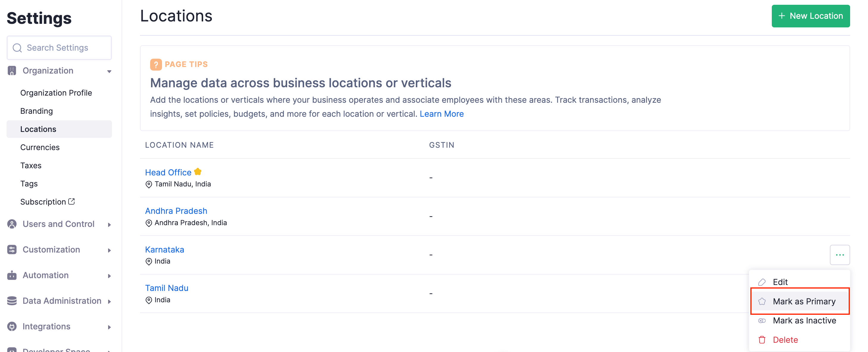Viewport: 868px width, 352px height.
Task: Click the Data Administration database icon
Action: pos(12,301)
